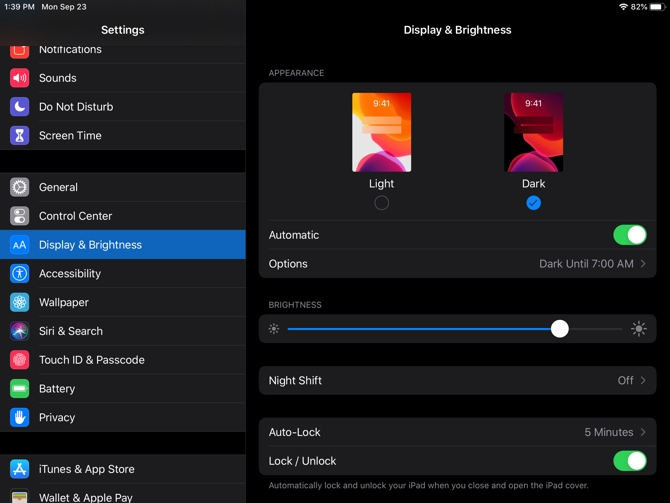Tap the Display & Brightness AA icon
The height and width of the screenshot is (503, 670).
click(20, 245)
